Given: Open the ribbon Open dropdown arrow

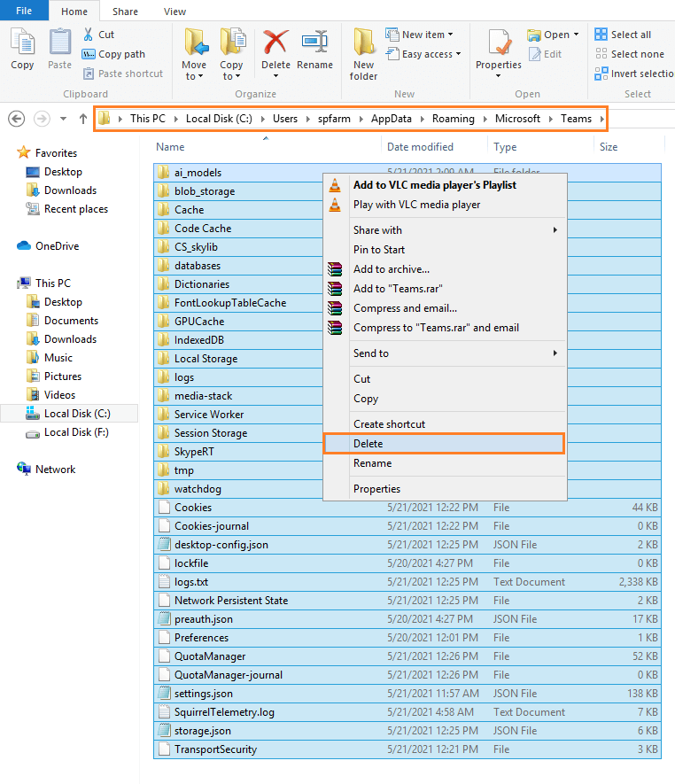Looking at the screenshot, I should coord(576,35).
